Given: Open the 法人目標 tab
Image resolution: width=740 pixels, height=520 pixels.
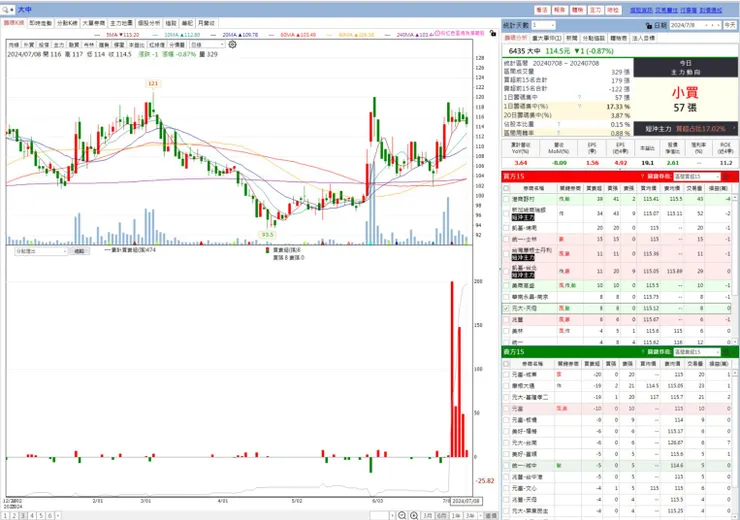Looking at the screenshot, I should (x=643, y=38).
